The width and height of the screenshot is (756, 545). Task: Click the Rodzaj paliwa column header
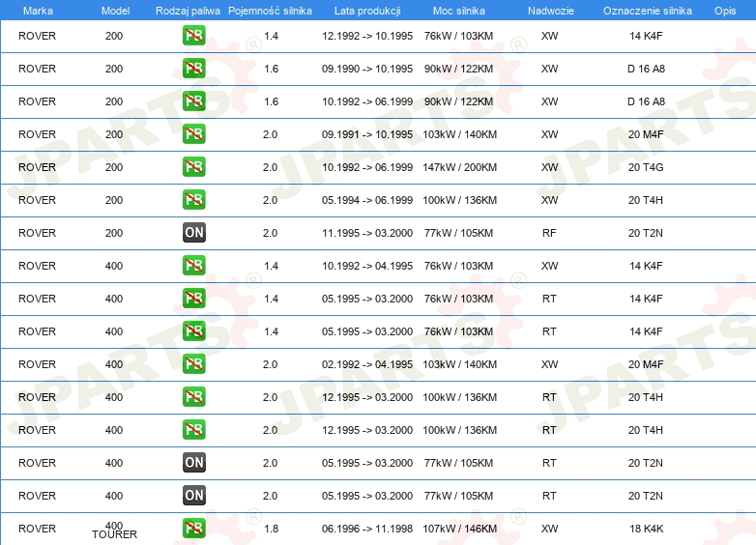[x=188, y=11]
